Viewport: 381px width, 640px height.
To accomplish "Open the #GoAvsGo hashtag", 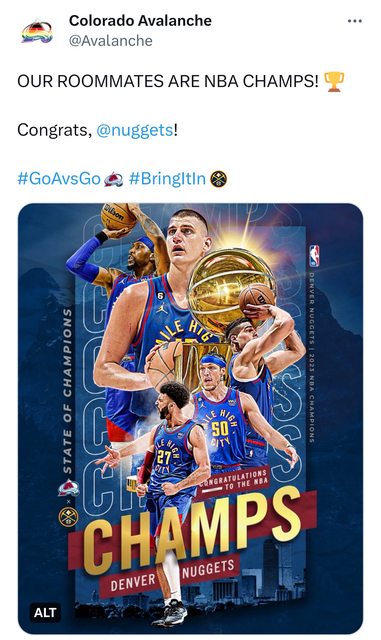I will click(x=59, y=179).
